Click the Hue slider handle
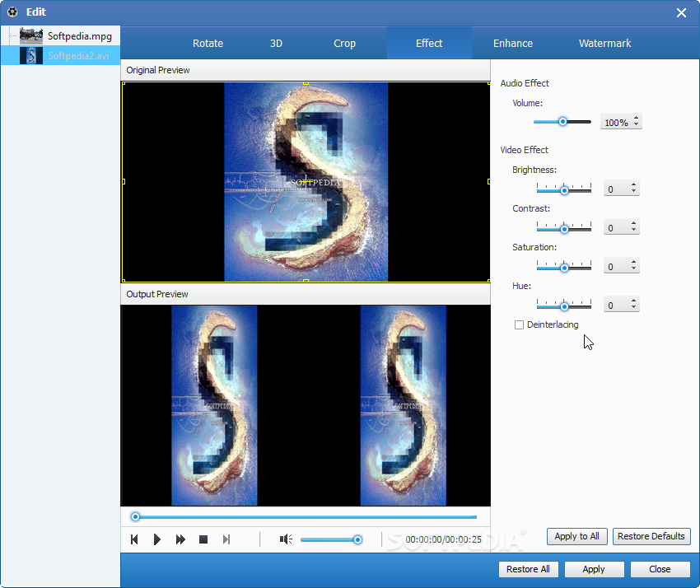Viewport: 700px width, 588px height. [x=564, y=306]
